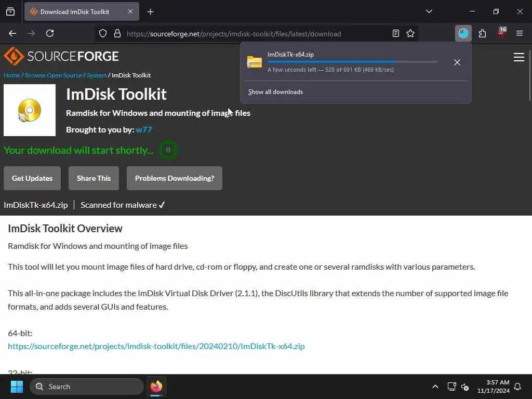Click the Get Updates button

[x=32, y=178]
